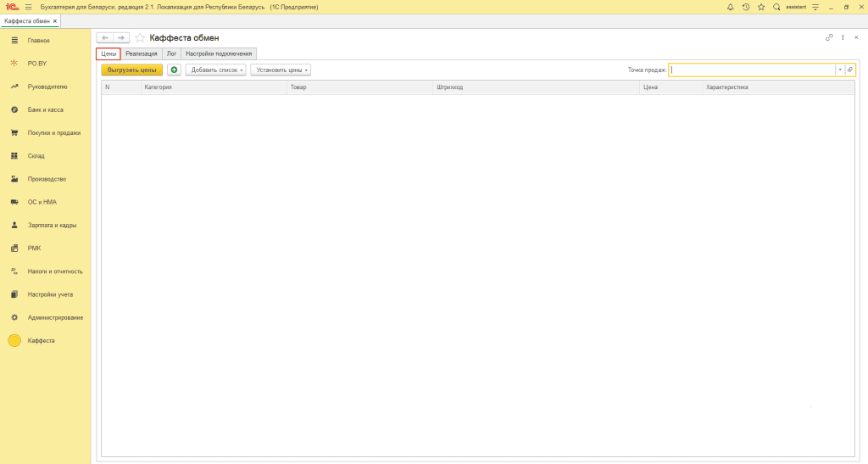Image resolution: width=868 pixels, height=464 pixels.
Task: Open РМК section
Action: [x=46, y=248]
